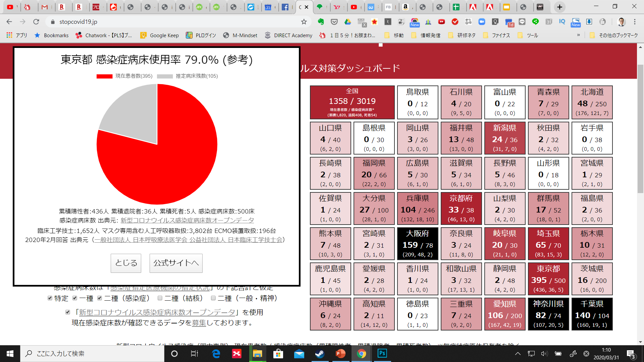The height and width of the screenshot is (362, 644).
Task: Open a new browser tab
Action: click(559, 7)
